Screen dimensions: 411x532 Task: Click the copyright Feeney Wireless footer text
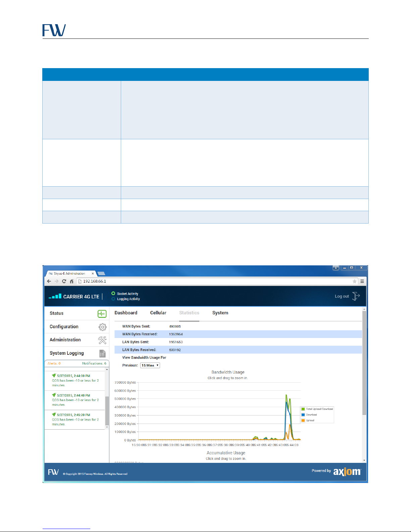(95, 474)
